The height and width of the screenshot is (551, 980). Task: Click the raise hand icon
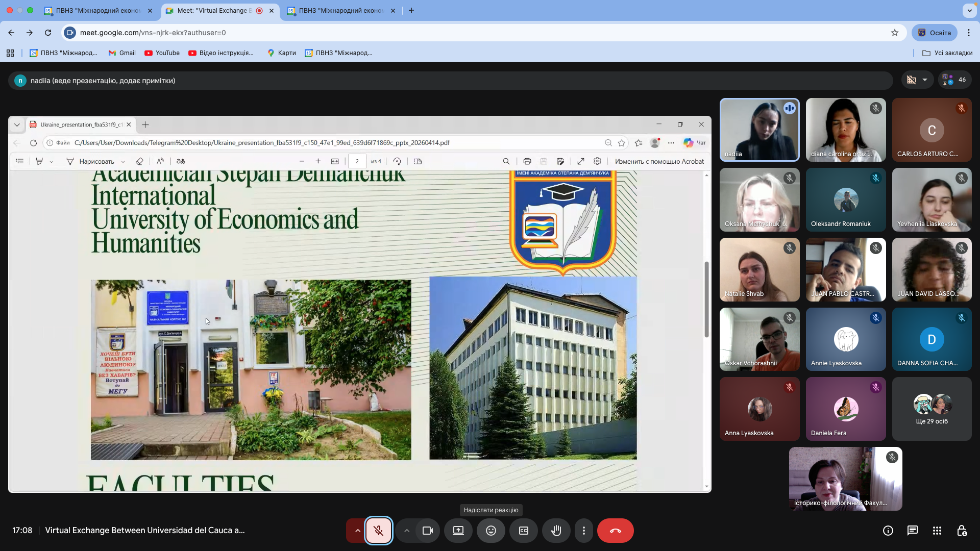point(556,531)
